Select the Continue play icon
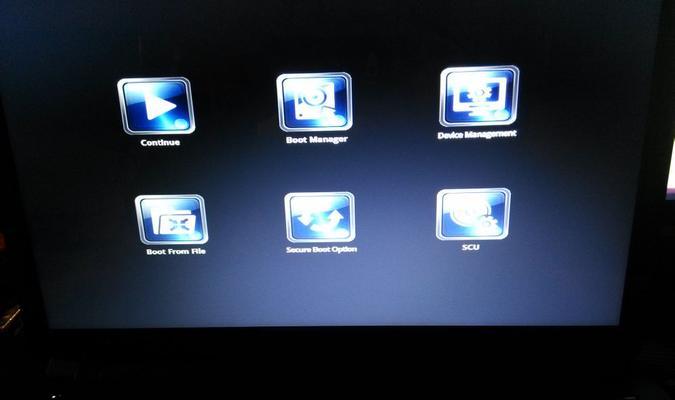 coord(156,106)
